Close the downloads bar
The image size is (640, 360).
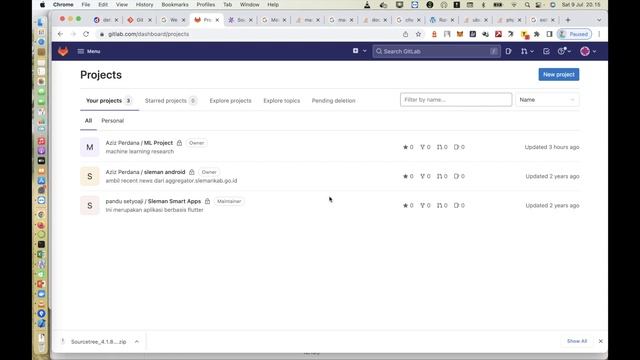600,341
